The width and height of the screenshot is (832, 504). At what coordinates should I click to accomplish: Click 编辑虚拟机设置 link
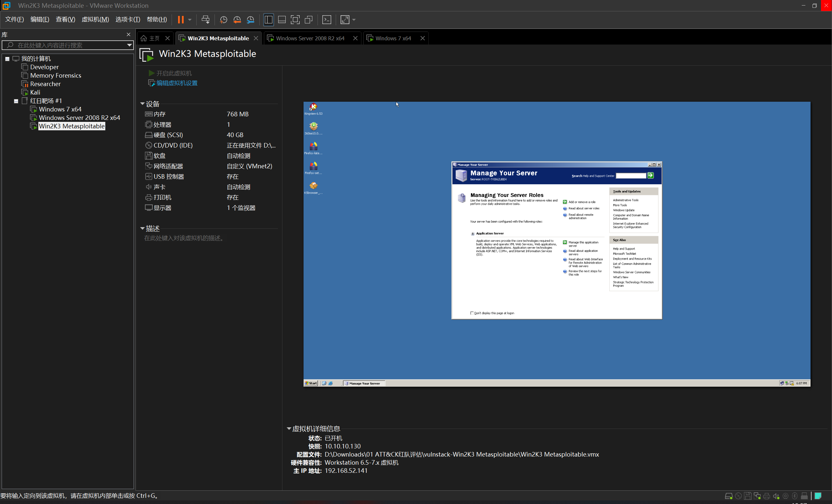click(177, 83)
